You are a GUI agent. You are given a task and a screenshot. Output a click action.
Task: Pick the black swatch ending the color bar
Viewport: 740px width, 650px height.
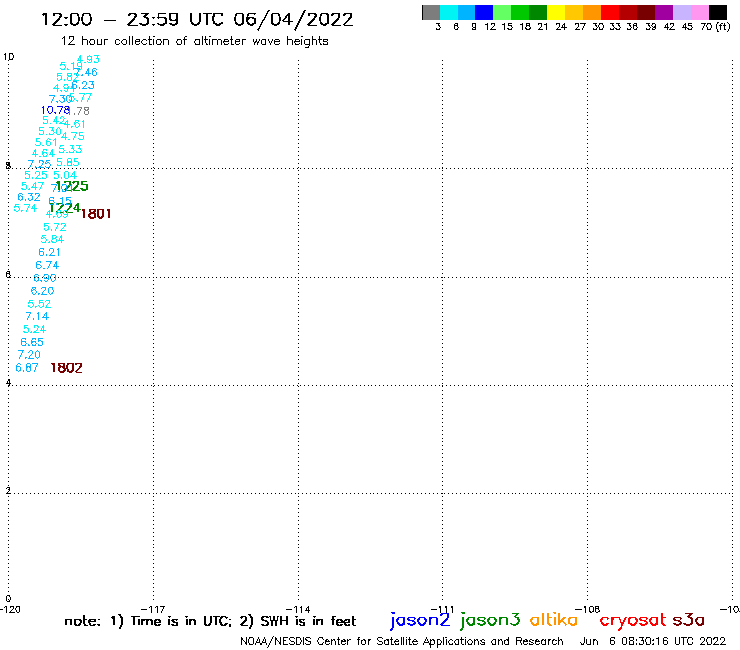[x=718, y=12]
